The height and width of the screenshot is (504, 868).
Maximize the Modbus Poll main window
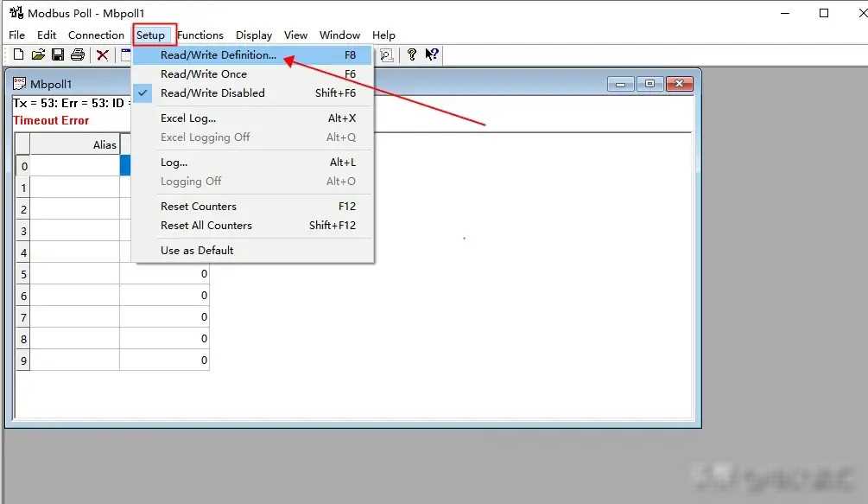pos(824,13)
